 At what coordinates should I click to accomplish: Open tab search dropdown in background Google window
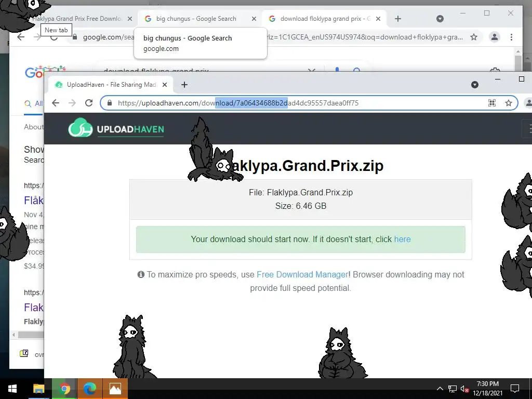[x=440, y=19]
